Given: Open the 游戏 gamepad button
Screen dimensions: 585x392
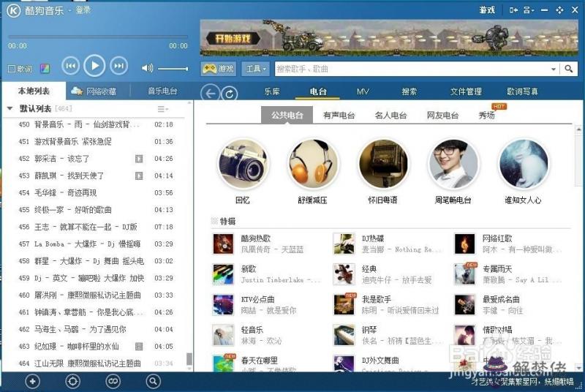Looking at the screenshot, I should pos(218,69).
